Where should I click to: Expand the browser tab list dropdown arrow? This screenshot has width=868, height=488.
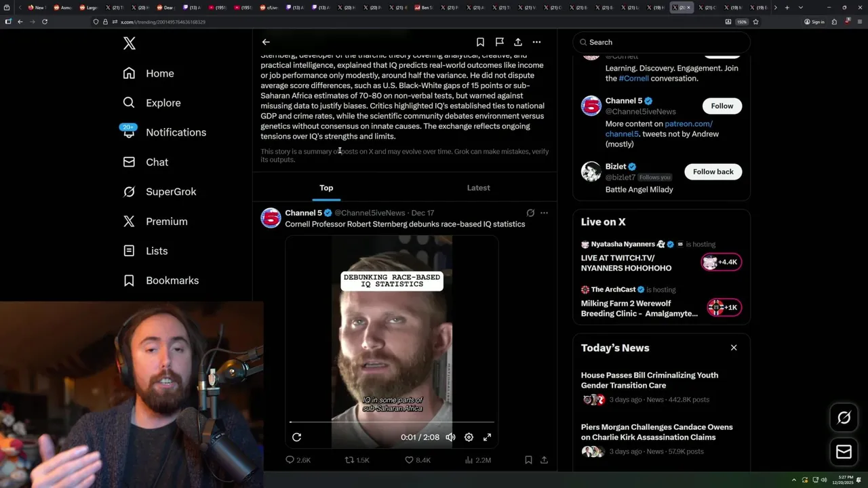[801, 7]
